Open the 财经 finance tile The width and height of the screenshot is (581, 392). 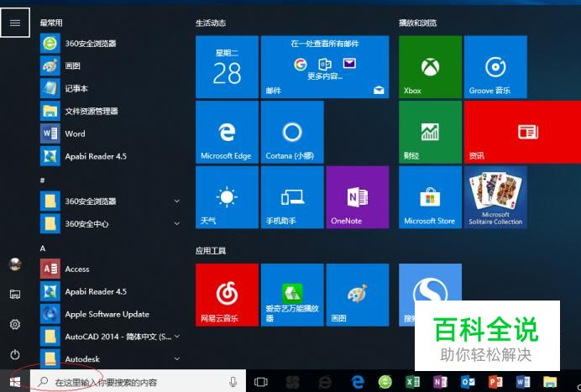coord(430,133)
